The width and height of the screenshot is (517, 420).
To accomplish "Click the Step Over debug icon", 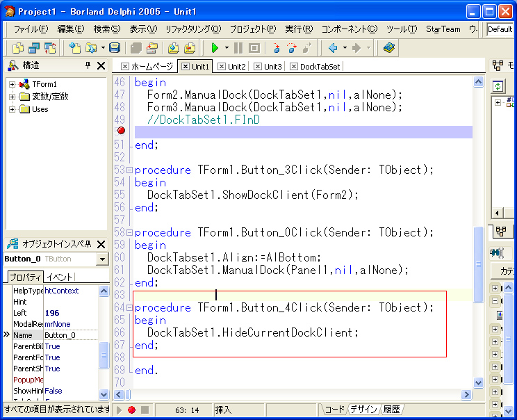I will 291,48.
